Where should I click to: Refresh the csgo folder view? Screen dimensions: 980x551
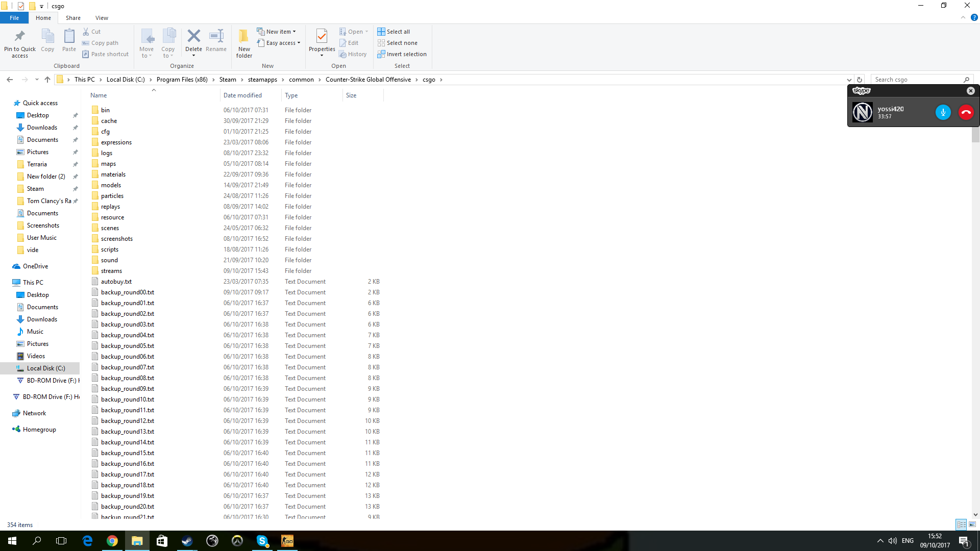coord(860,80)
